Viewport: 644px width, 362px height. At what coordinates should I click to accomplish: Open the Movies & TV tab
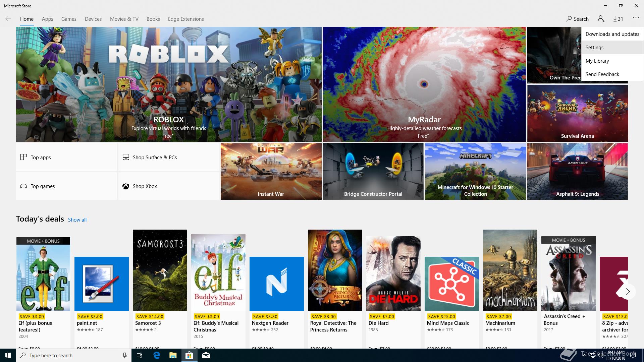[x=124, y=19]
